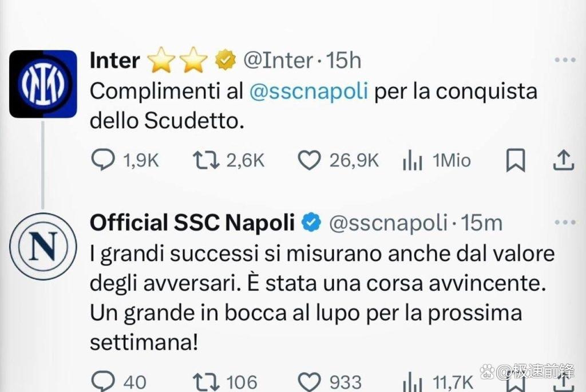Like the Inter tweet
The width and height of the screenshot is (586, 392).
pyautogui.click(x=310, y=161)
